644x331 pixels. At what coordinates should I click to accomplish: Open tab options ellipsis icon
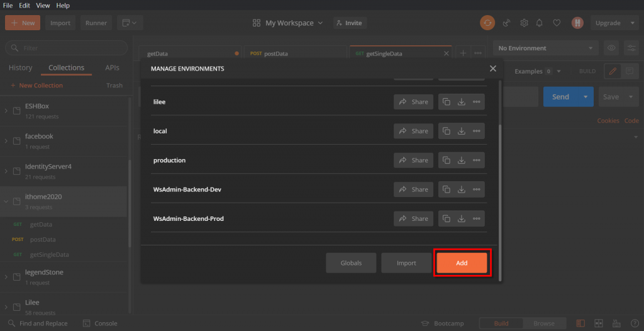478,53
